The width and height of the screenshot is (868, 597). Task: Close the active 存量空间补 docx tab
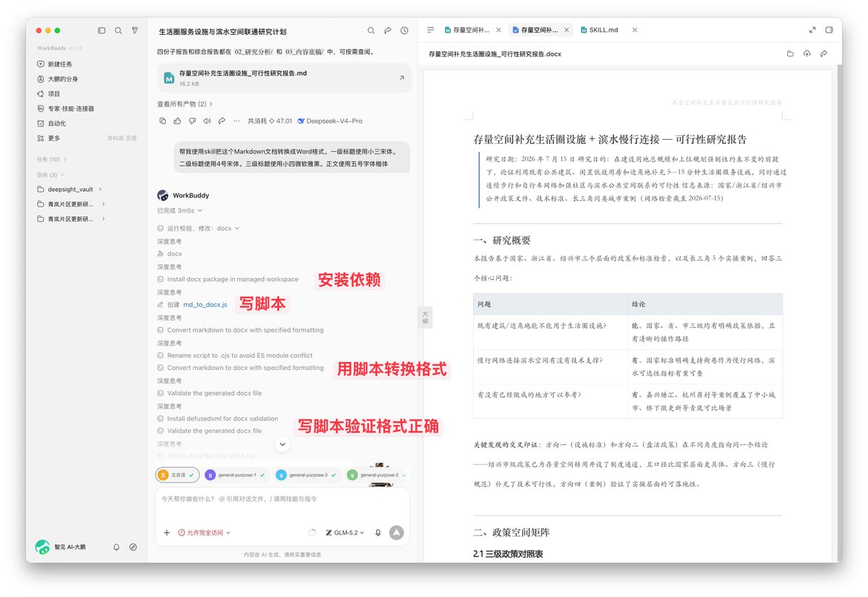coord(566,30)
